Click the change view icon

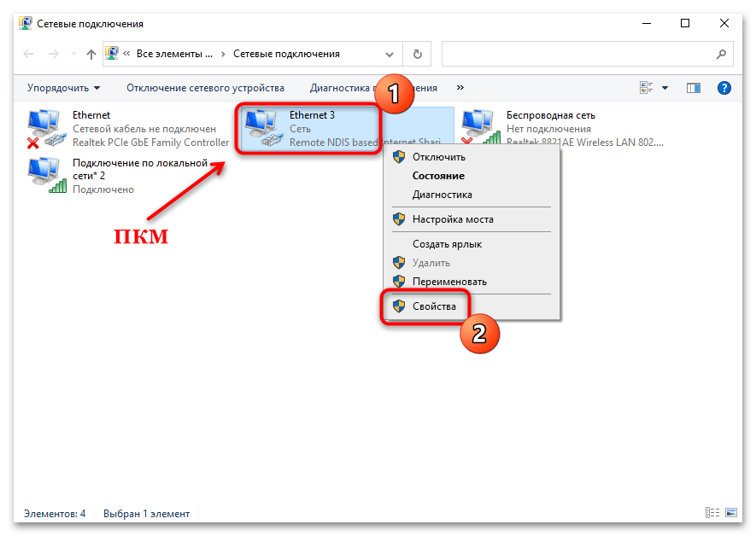click(646, 88)
